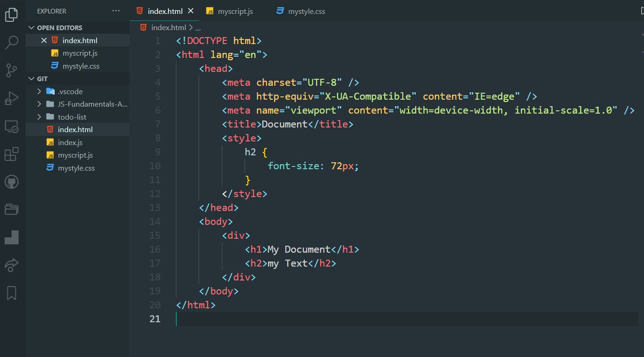Collapse the GIT folder section
The image size is (644, 357).
click(32, 79)
